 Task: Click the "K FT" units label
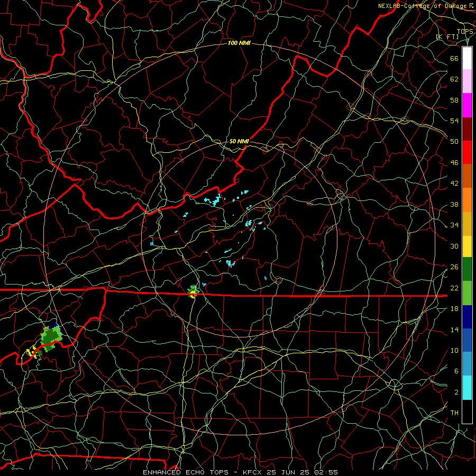point(447,36)
